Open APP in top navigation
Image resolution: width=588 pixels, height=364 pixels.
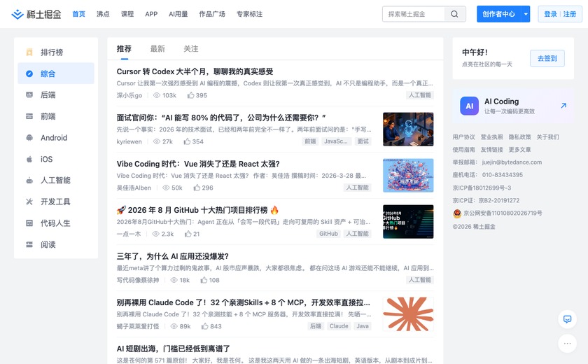tap(151, 14)
